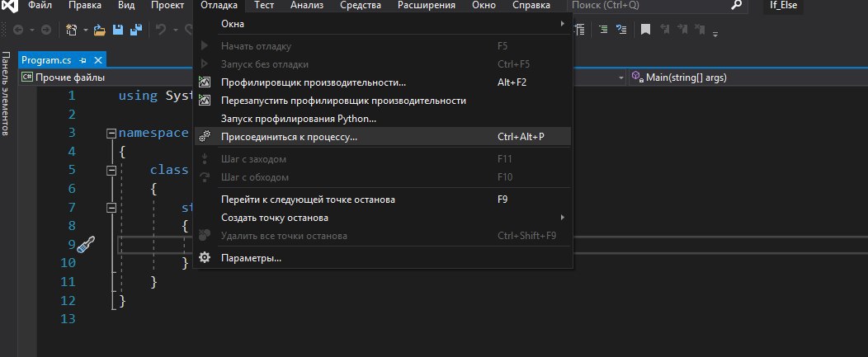Open the Окно menu
The height and width of the screenshot is (357, 868).
pos(484,6)
